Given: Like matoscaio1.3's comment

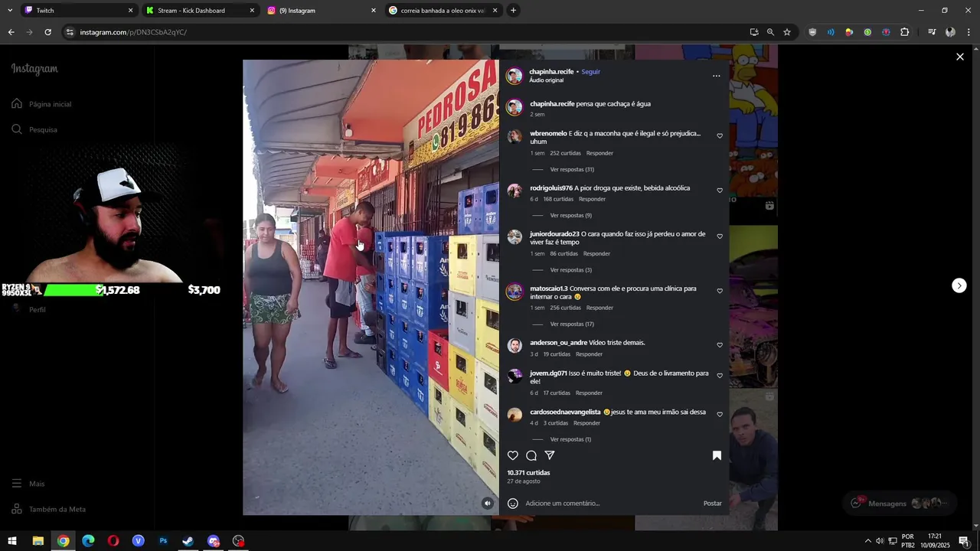Looking at the screenshot, I should pyautogui.click(x=720, y=291).
